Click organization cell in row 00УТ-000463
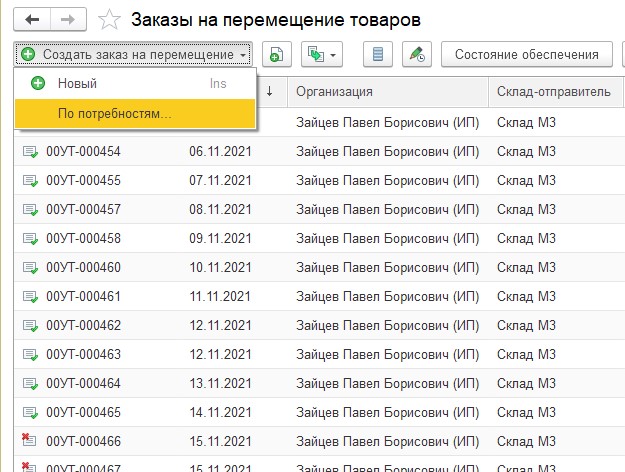This screenshot has width=625, height=472. point(385,354)
